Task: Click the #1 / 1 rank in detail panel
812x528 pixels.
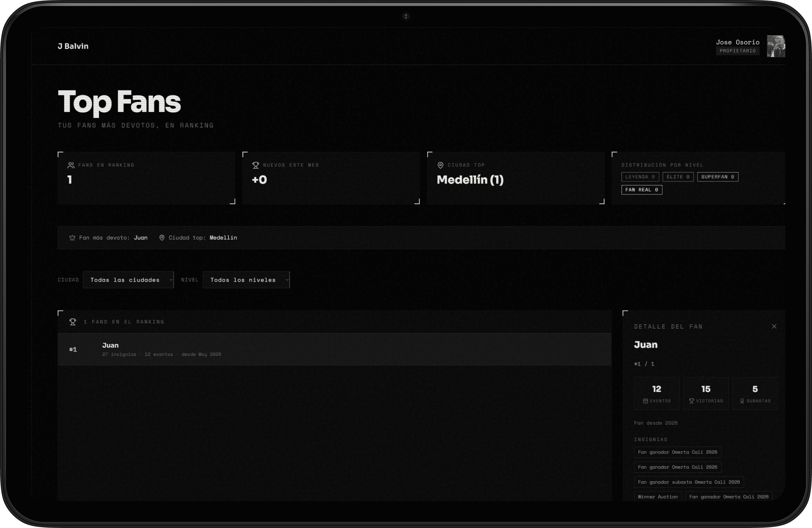Action: pyautogui.click(x=644, y=364)
